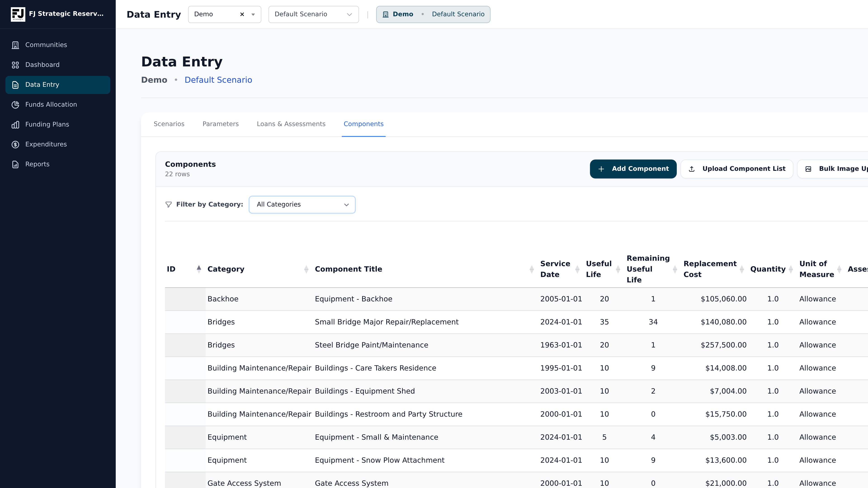The height and width of the screenshot is (488, 868).
Task: Click the Upload Component List button
Action: point(737,169)
